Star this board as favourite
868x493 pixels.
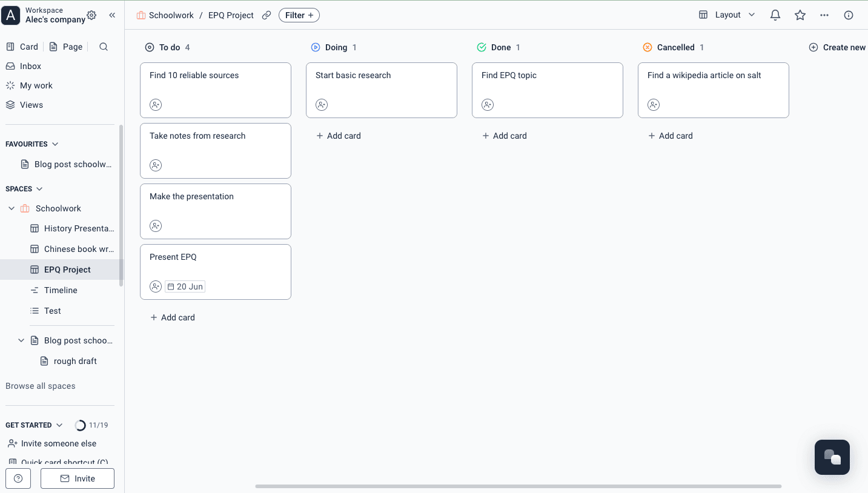point(800,15)
